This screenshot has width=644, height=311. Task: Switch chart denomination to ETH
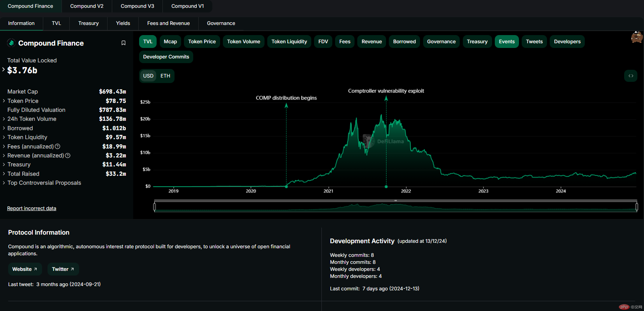pyautogui.click(x=165, y=76)
